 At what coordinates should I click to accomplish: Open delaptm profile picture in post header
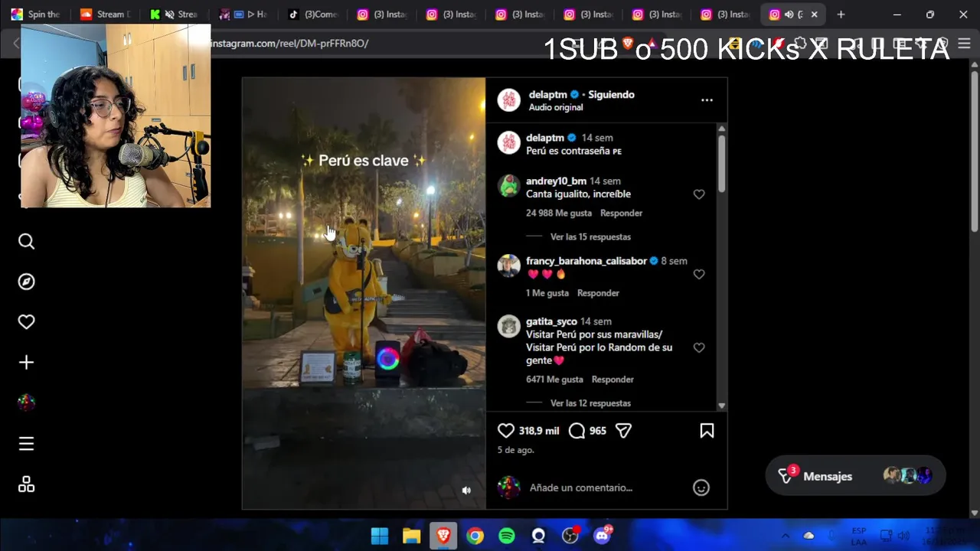(509, 100)
